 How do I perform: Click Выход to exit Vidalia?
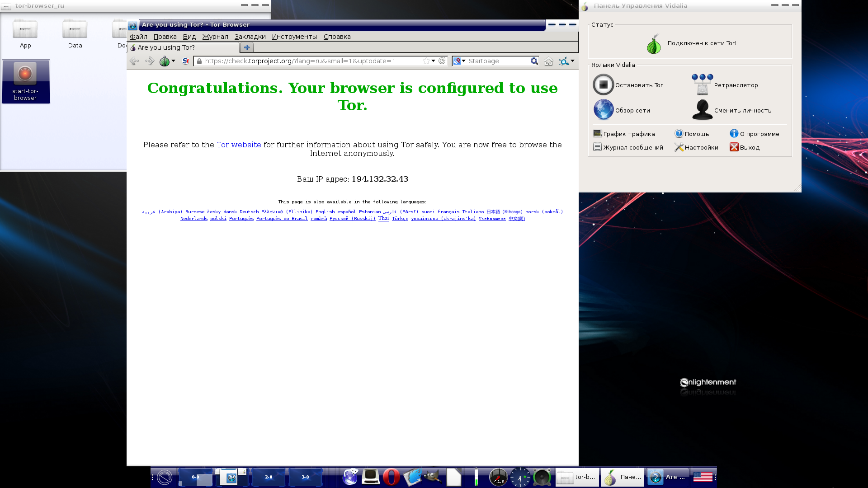[x=745, y=147]
